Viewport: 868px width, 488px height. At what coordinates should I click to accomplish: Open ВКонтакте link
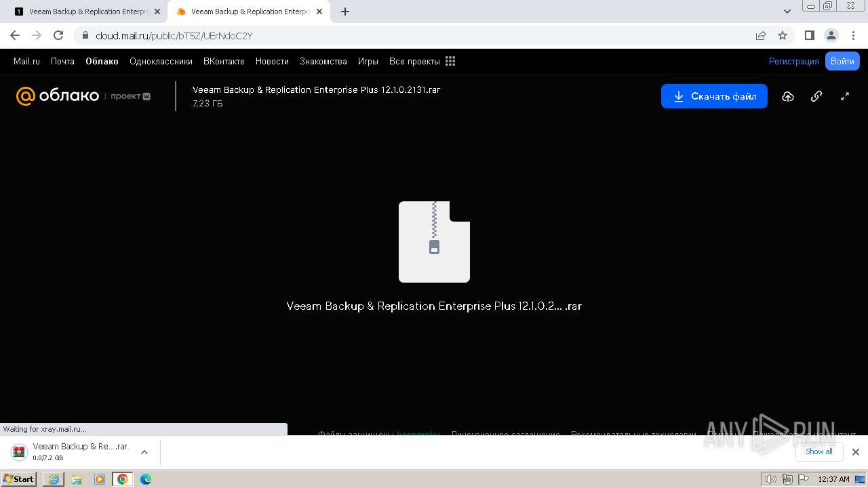pos(224,61)
